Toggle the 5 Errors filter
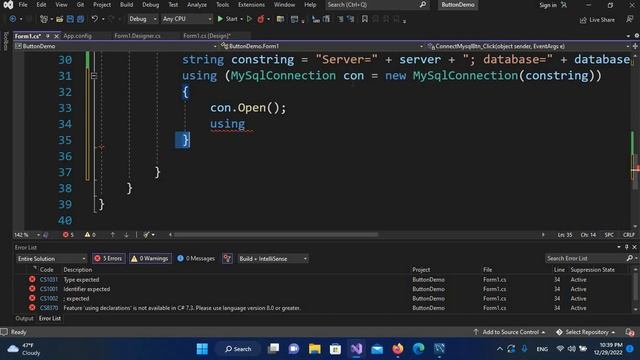Image resolution: width=640 pixels, height=360 pixels. [x=109, y=258]
